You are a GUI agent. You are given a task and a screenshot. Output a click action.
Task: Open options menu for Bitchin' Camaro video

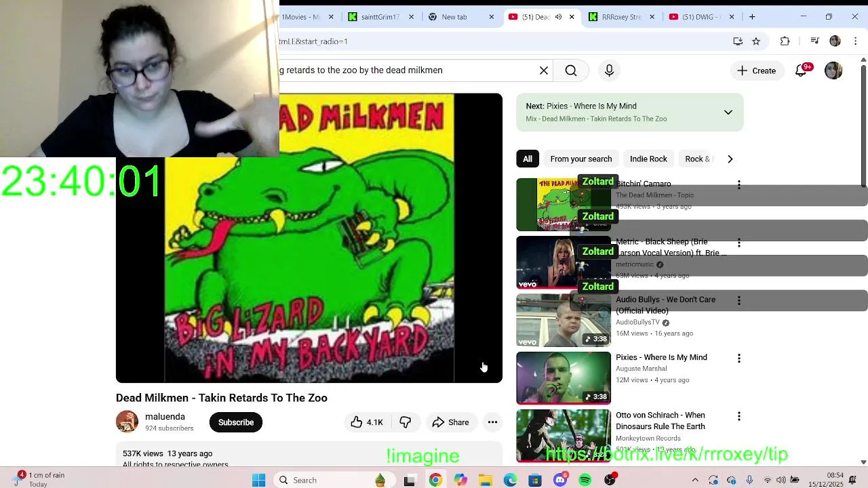[739, 184]
